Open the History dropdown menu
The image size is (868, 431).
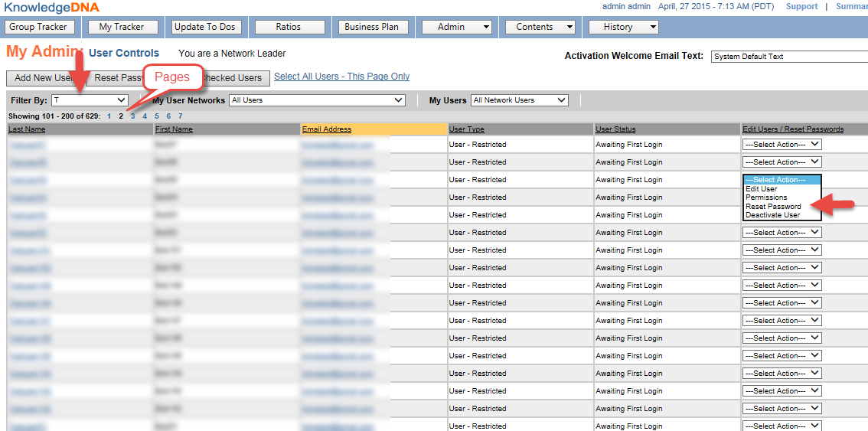point(623,27)
